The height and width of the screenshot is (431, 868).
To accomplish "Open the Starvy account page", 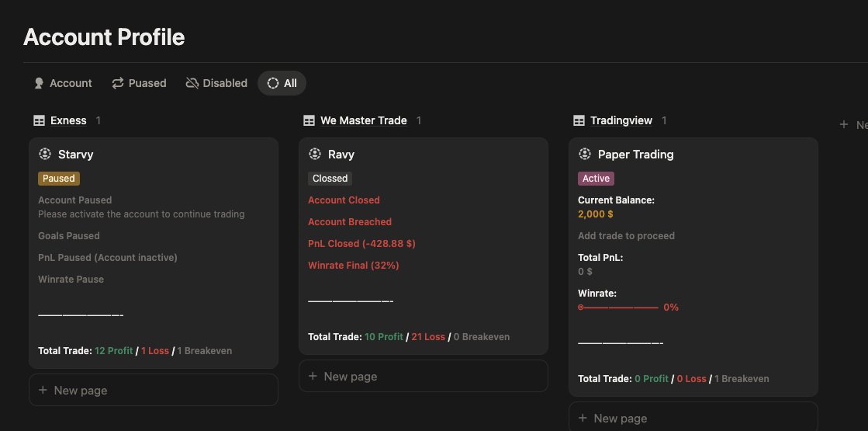I will click(76, 155).
